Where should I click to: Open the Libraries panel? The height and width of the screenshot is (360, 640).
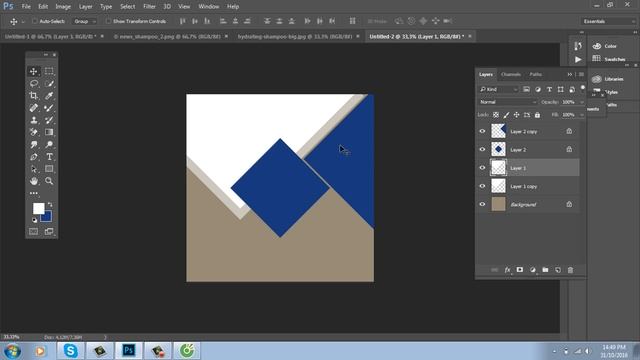pos(608,79)
